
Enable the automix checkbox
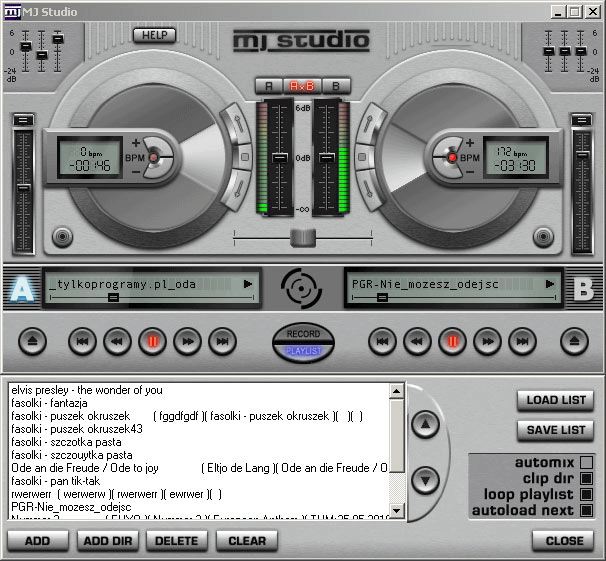[586, 462]
